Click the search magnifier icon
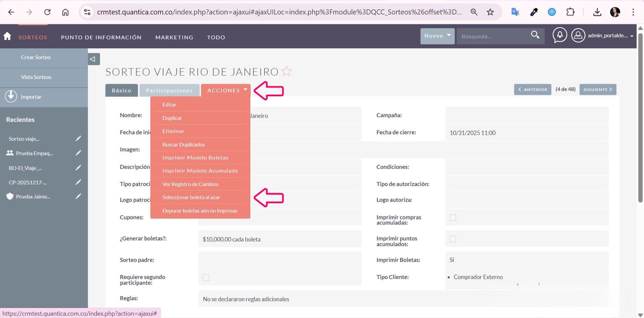 535,35
